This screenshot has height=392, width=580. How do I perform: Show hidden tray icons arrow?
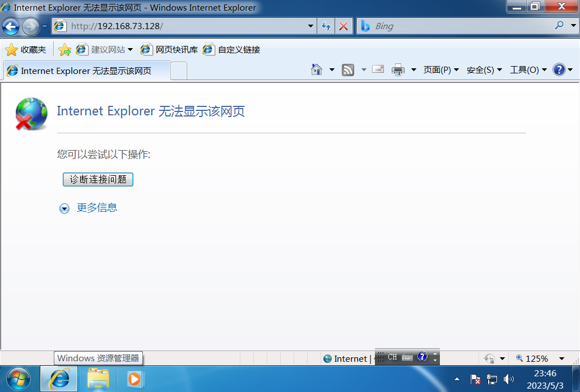[x=457, y=379]
